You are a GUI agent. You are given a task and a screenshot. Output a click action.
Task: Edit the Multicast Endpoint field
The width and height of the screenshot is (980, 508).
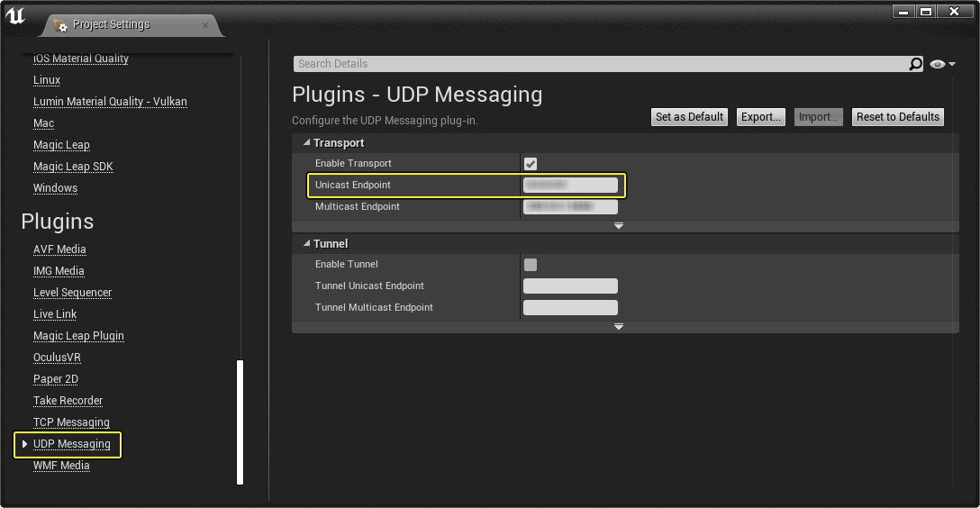[x=570, y=206]
